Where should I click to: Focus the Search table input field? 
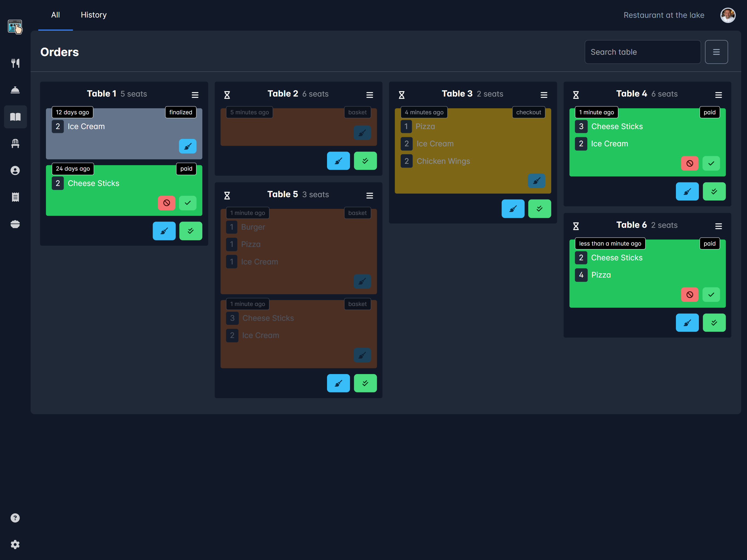[x=643, y=52]
